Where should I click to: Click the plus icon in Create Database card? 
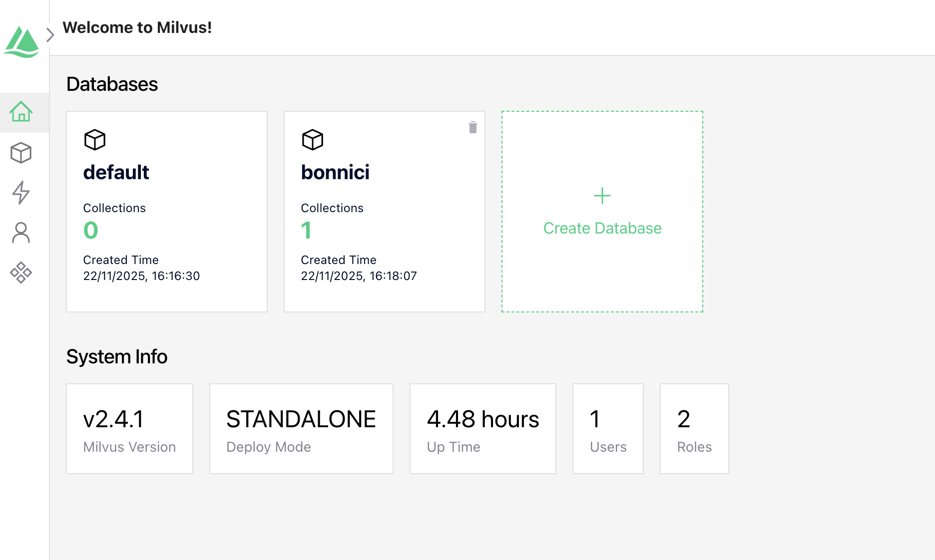[x=602, y=196]
